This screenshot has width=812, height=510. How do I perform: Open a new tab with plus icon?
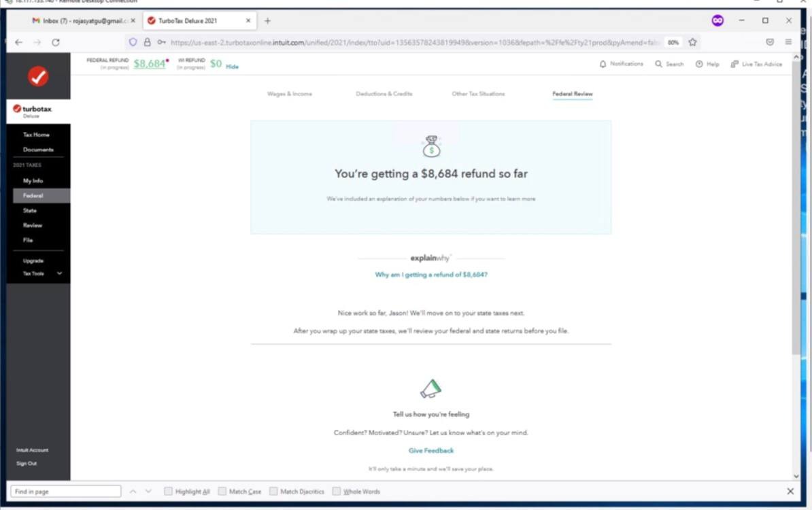267,20
